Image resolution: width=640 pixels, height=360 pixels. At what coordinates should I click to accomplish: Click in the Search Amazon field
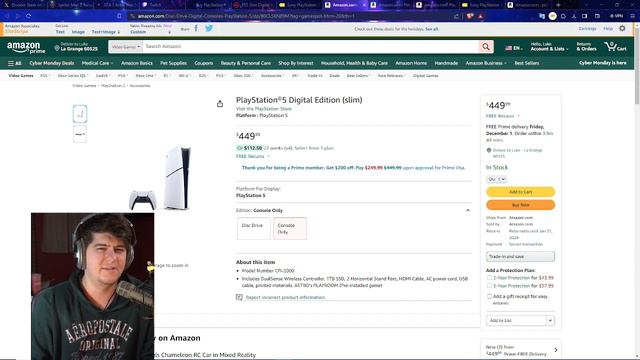click(310, 47)
